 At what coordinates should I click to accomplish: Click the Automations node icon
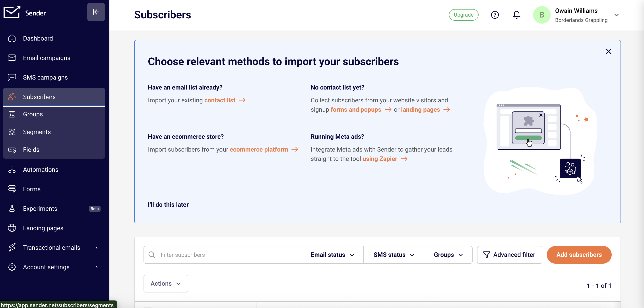tap(12, 169)
